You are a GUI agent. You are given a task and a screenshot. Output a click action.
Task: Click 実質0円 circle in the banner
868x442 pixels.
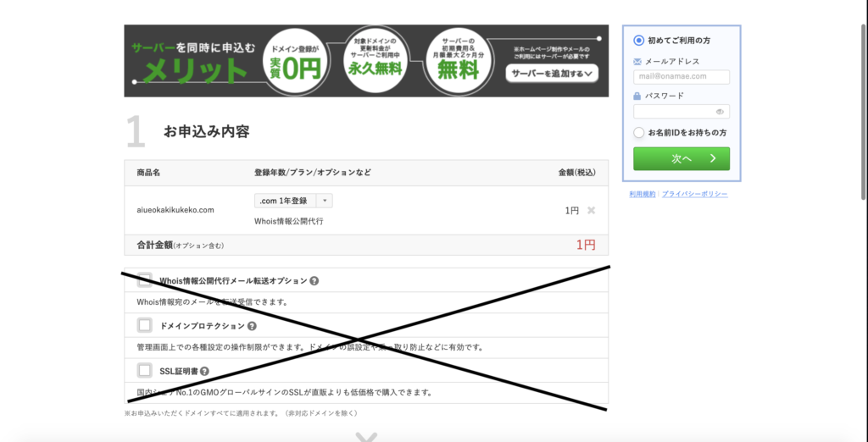(x=296, y=61)
